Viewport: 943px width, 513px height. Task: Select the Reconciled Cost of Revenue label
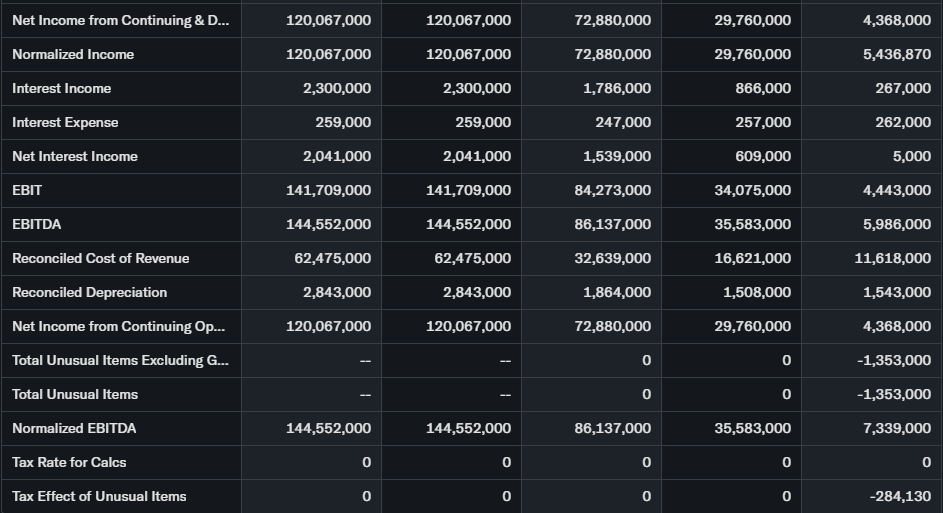point(100,258)
